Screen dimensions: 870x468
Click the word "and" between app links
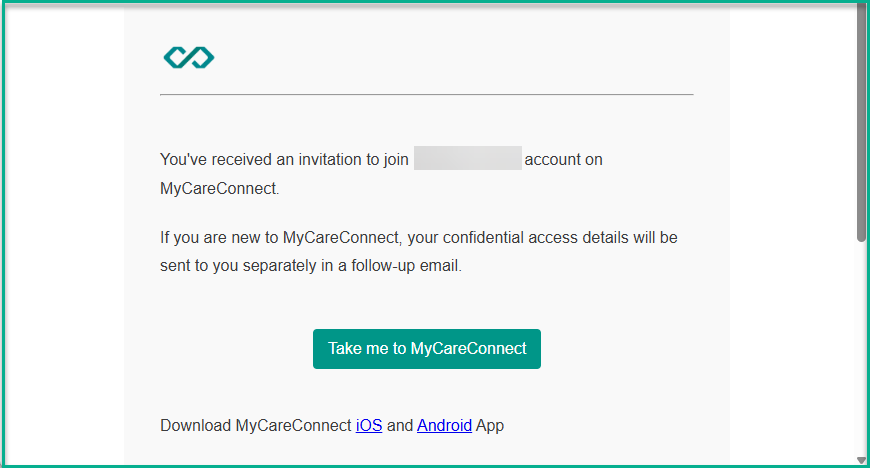pos(399,425)
